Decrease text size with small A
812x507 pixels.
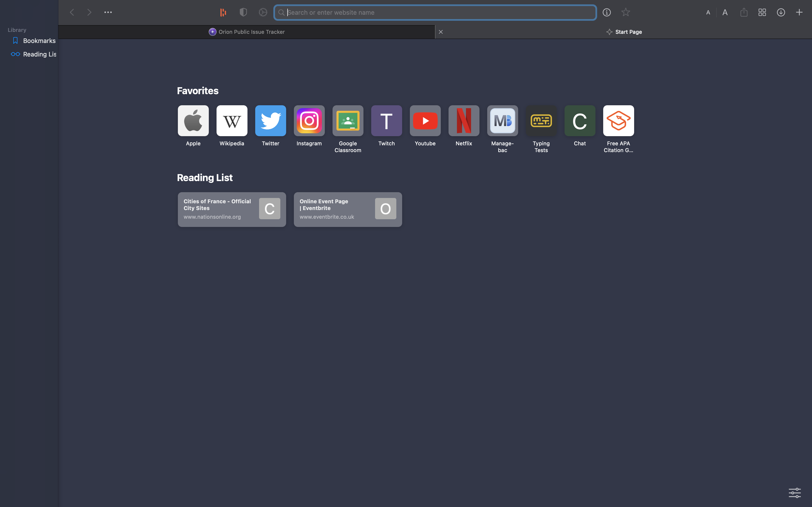click(708, 13)
